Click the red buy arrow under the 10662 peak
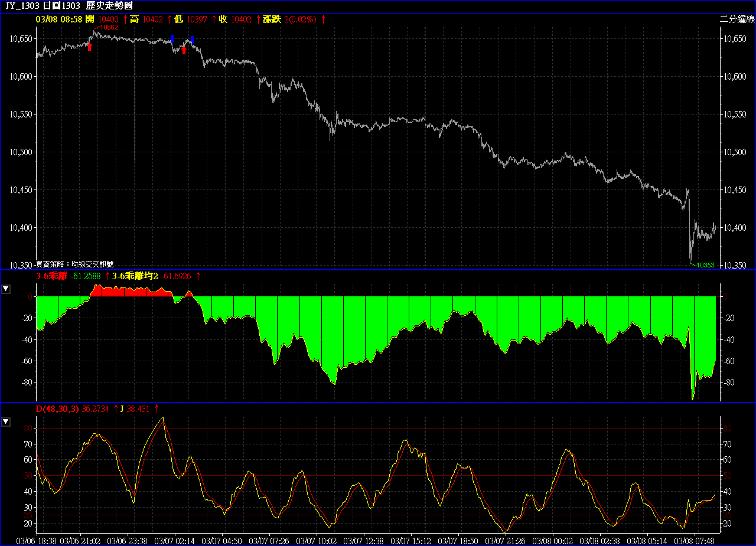Viewport: 756px width, 546px height. (x=90, y=47)
